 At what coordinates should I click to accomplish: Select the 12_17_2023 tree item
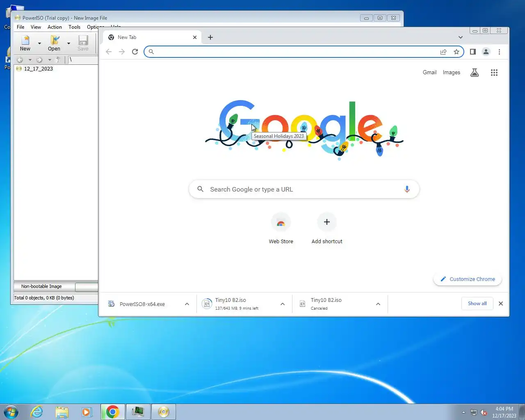(x=38, y=69)
